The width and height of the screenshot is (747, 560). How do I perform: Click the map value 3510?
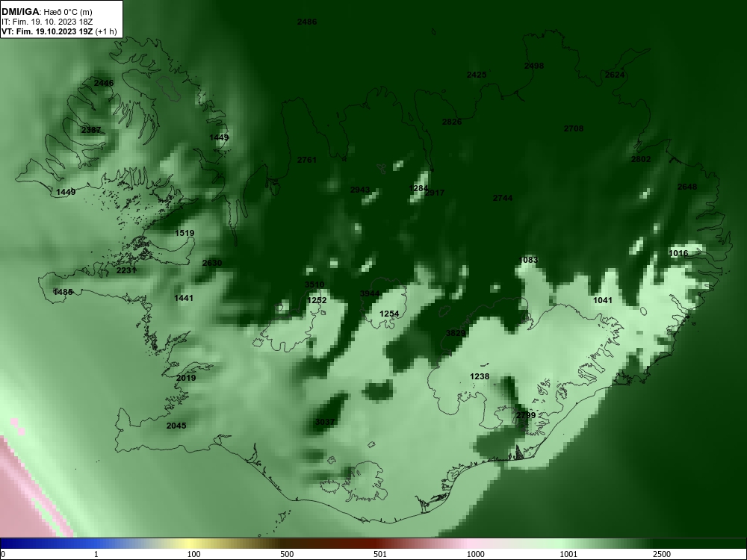tap(314, 284)
